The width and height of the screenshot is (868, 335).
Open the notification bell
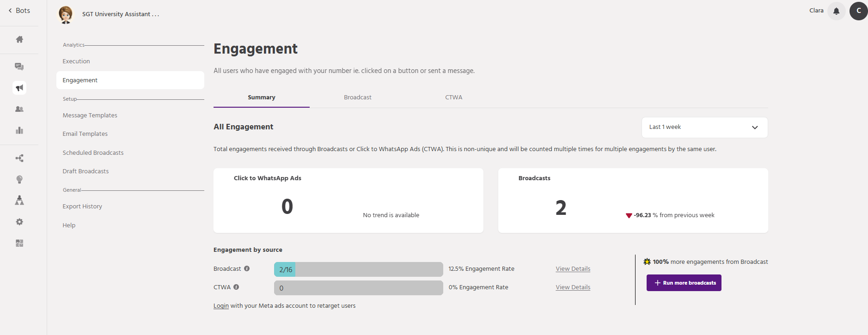coord(836,11)
